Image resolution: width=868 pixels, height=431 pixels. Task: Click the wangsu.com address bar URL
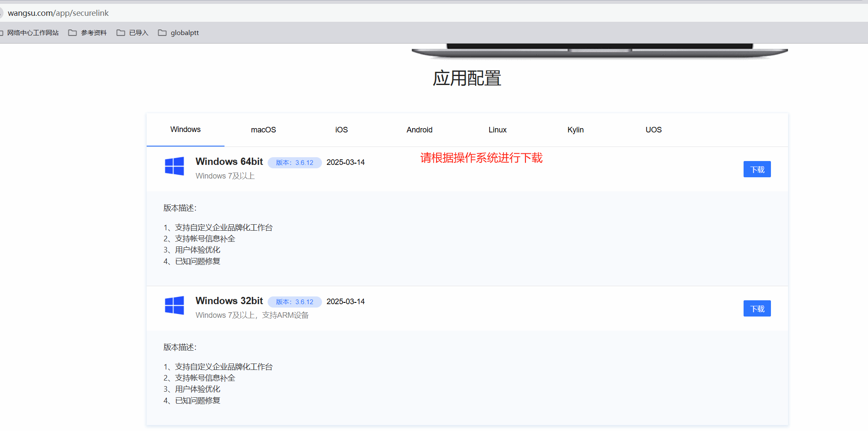coord(58,13)
